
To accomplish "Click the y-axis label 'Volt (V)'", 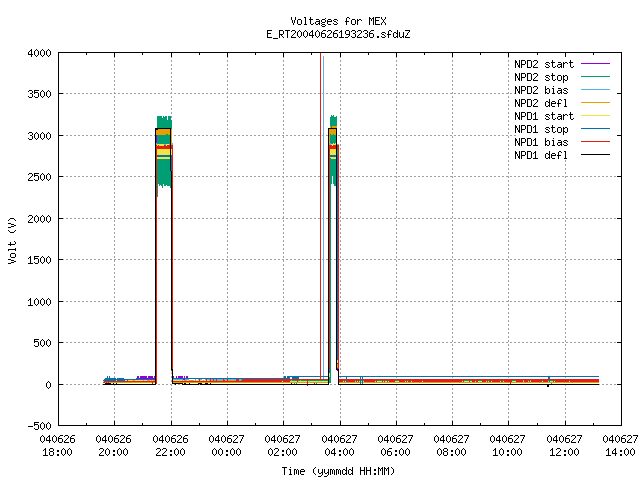I will click(x=12, y=240).
